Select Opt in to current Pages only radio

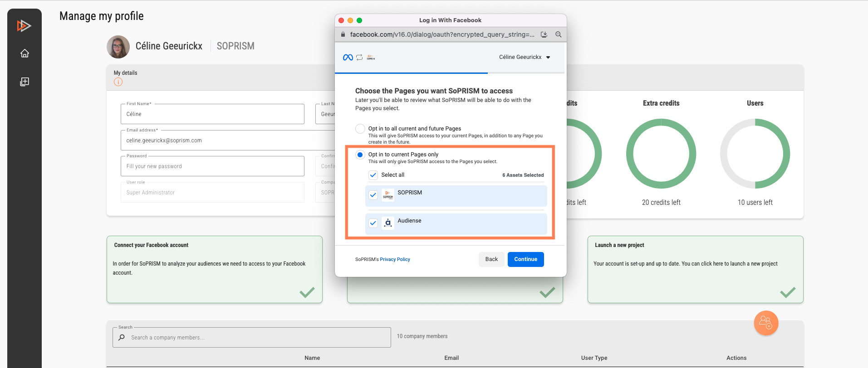[360, 155]
